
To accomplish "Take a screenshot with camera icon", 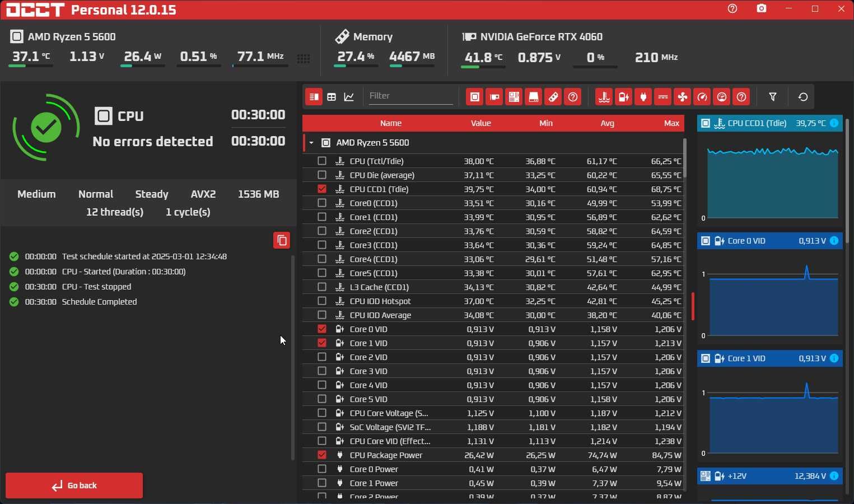I will (x=762, y=9).
